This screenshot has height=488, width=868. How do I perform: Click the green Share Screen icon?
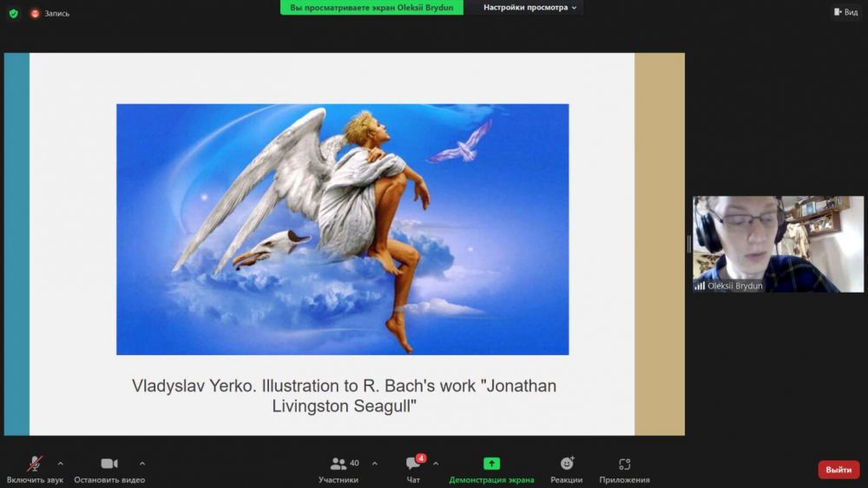491,464
